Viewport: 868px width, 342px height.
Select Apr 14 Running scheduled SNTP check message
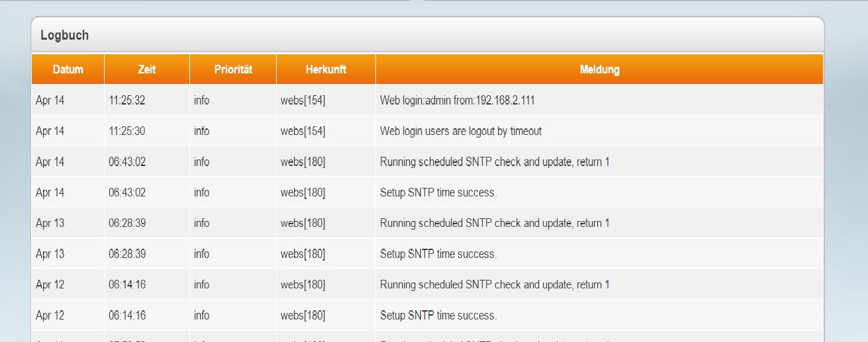pyautogui.click(x=494, y=162)
